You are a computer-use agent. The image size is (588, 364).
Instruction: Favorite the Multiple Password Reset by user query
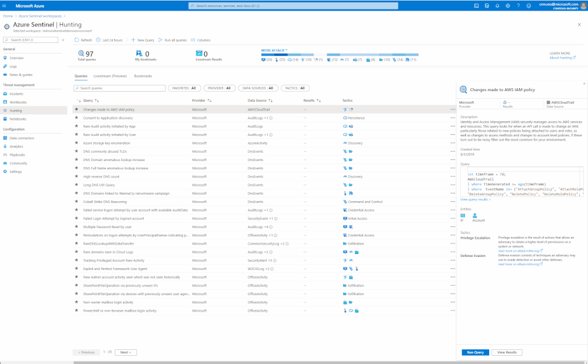77,226
